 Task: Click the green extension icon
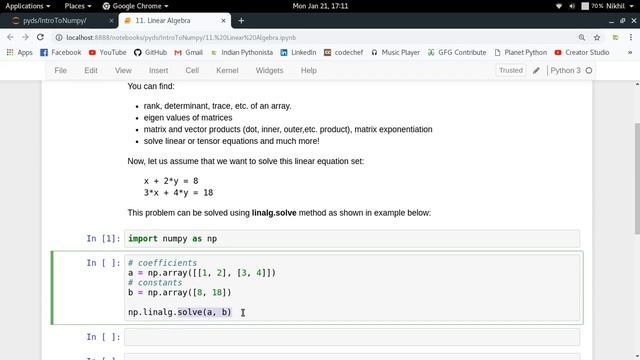(x=616, y=38)
